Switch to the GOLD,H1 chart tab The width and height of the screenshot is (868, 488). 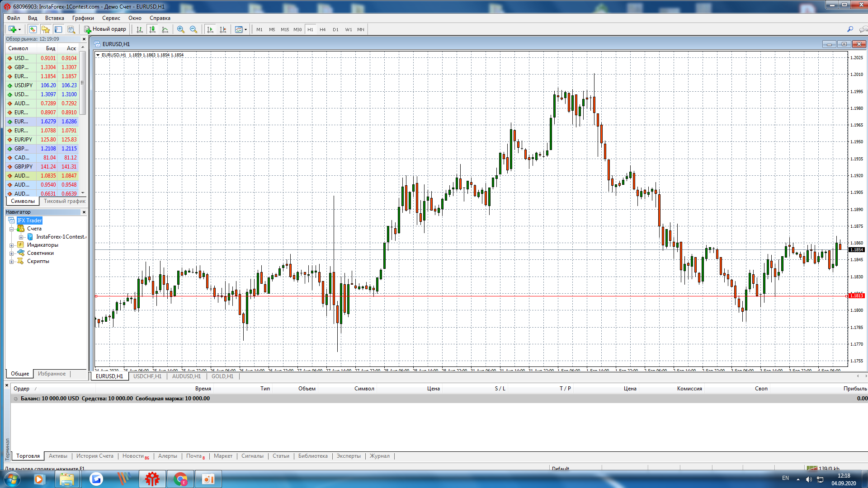[222, 376]
